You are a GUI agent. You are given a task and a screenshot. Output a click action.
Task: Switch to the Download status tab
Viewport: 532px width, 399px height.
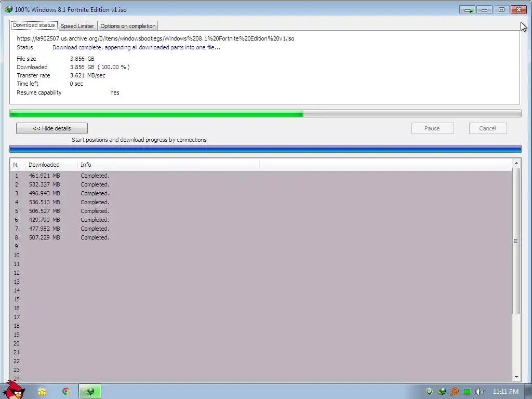[34, 25]
